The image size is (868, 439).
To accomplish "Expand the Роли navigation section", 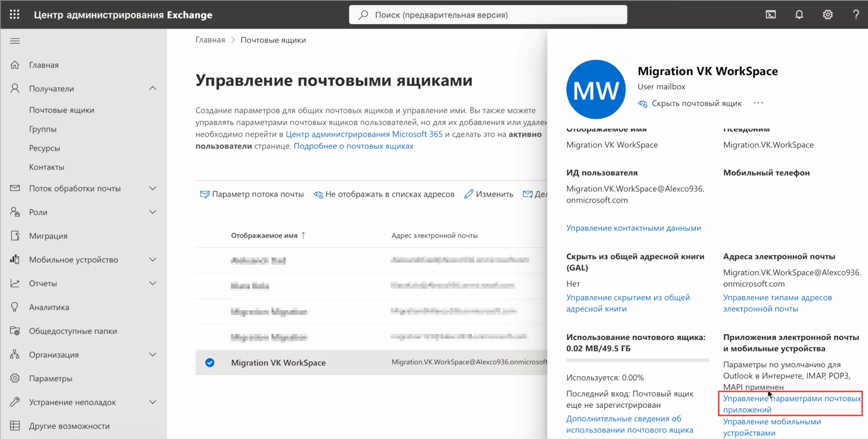I will point(153,212).
